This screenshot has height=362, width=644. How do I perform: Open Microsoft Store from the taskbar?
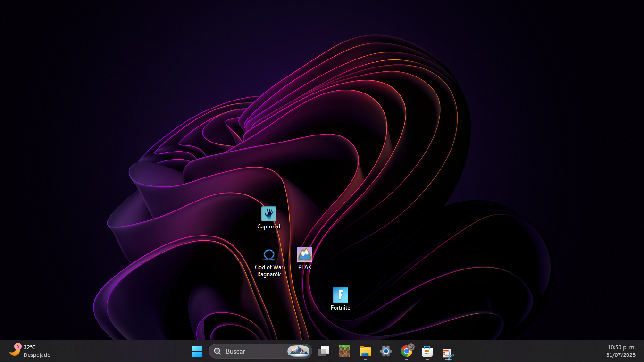[427, 351]
